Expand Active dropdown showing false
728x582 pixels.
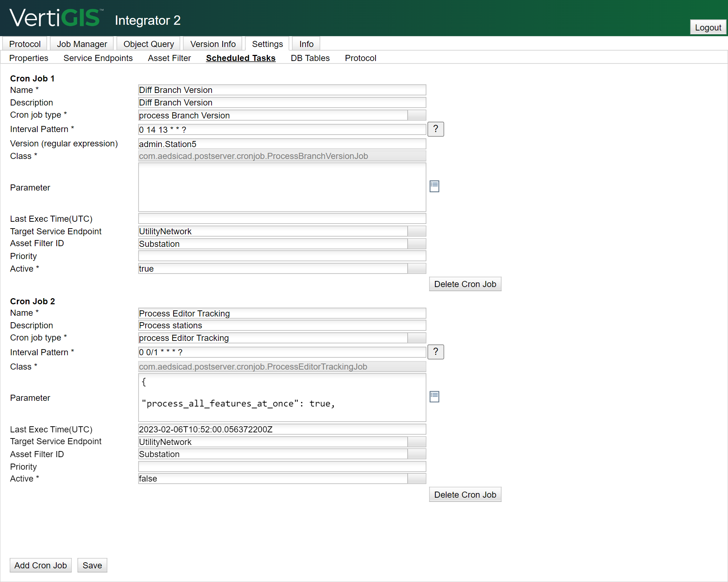point(417,478)
